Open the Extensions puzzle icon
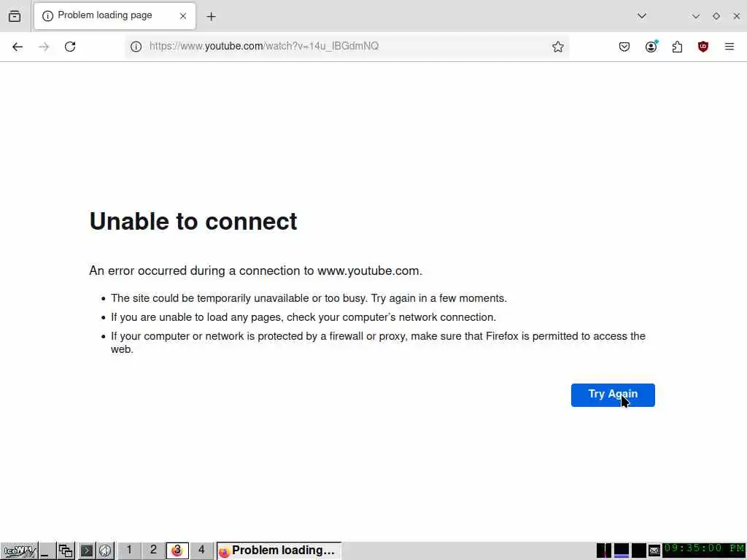The height and width of the screenshot is (560, 747). pyautogui.click(x=677, y=47)
